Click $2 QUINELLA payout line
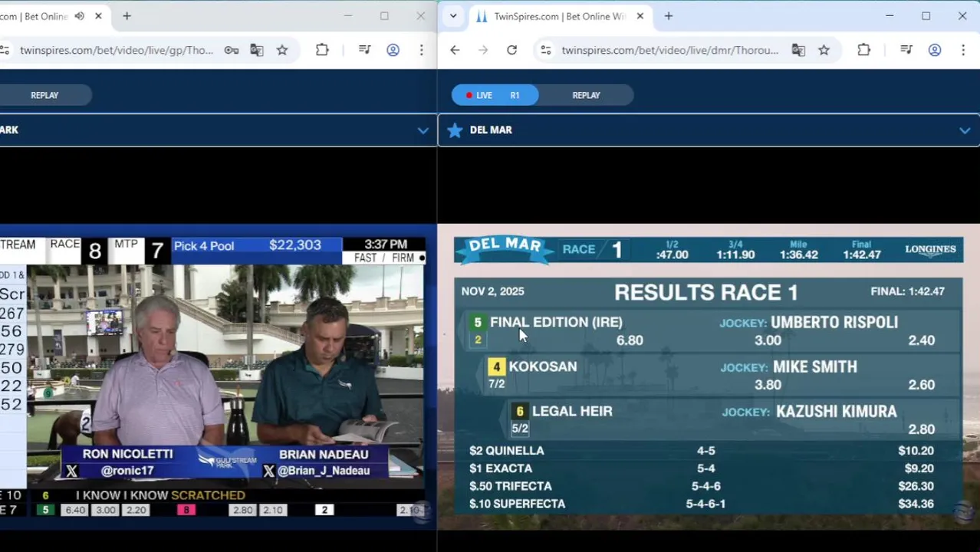This screenshot has height=552, width=980. (701, 451)
